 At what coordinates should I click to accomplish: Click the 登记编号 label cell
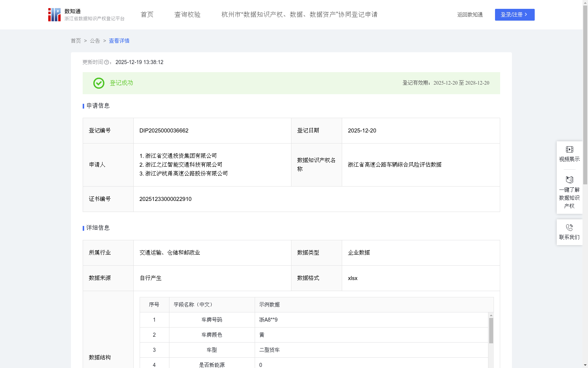(108, 131)
